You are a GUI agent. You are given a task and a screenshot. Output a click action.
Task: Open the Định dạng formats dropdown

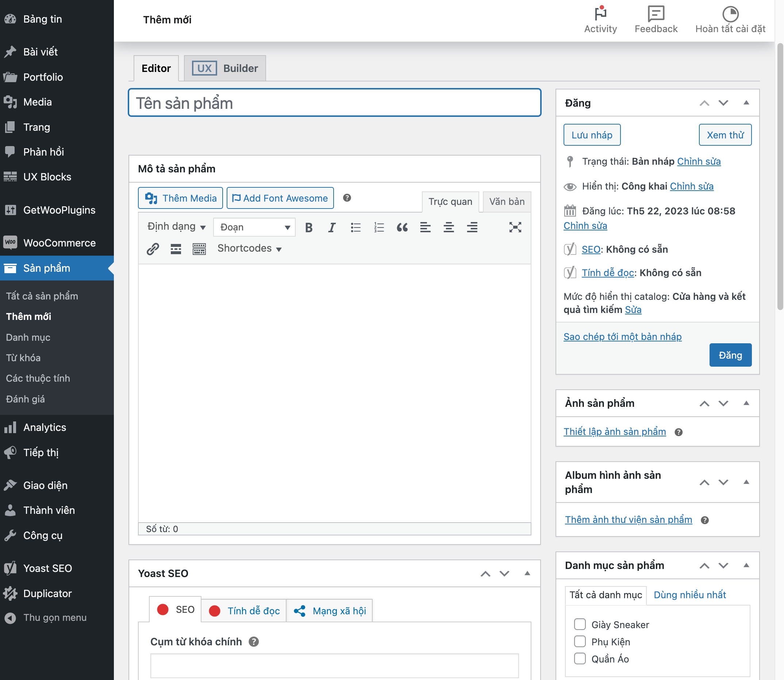[x=176, y=226]
